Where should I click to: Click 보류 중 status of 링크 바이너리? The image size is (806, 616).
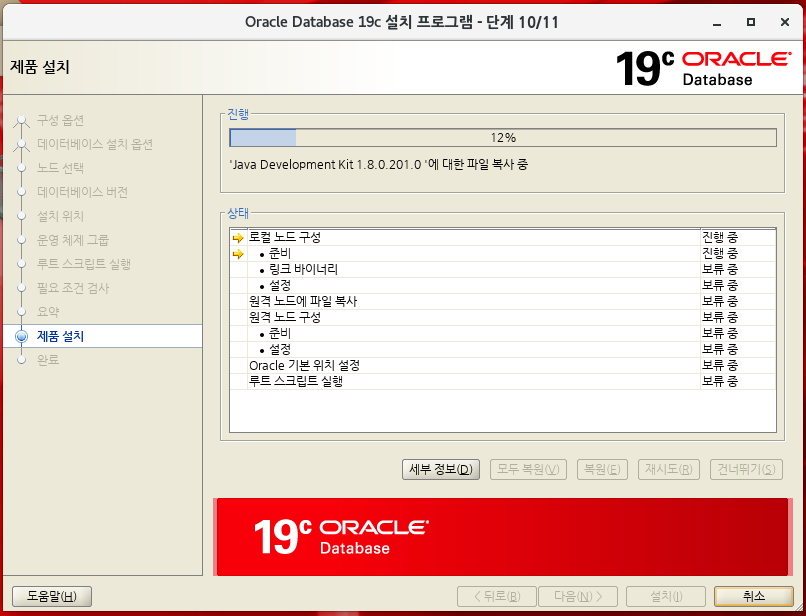tap(720, 269)
